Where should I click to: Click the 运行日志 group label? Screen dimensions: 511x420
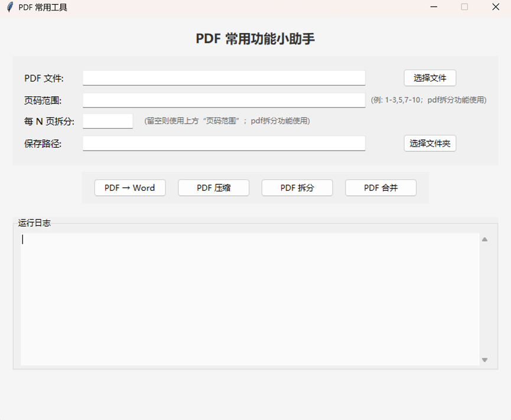34,223
